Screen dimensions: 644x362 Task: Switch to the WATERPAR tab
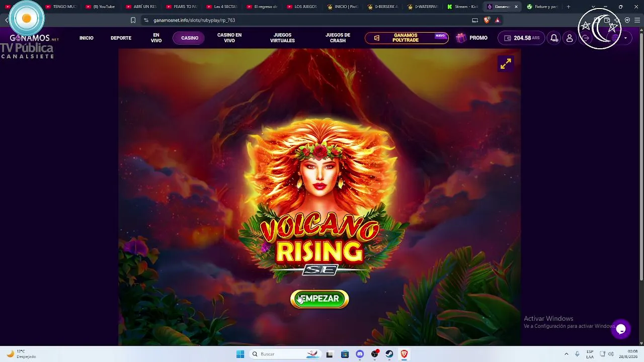[423, 7]
